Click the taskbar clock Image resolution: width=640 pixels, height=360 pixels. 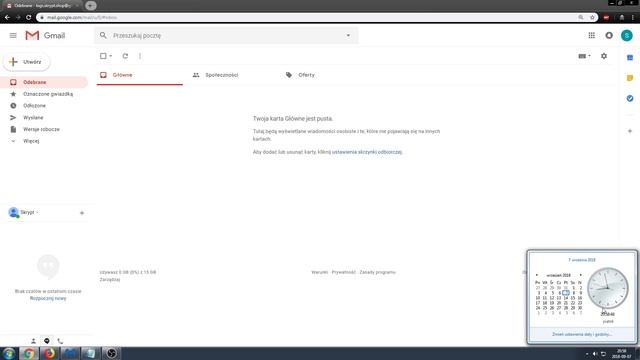(x=621, y=353)
